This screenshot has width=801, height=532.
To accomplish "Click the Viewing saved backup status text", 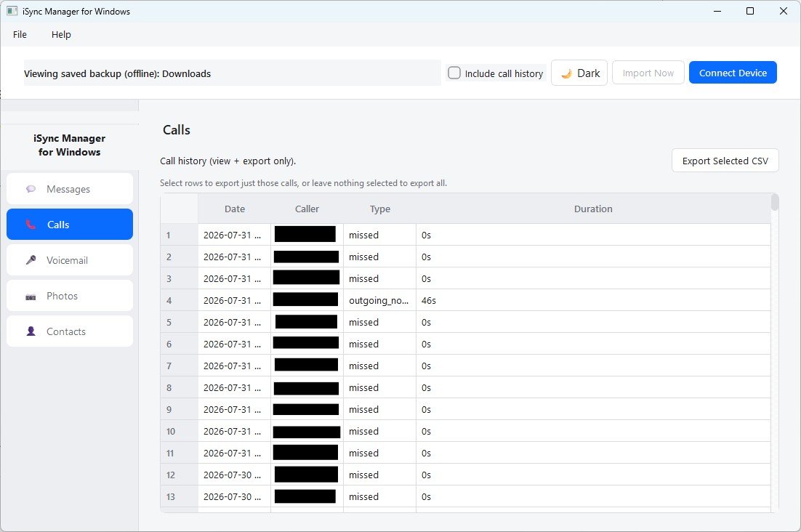I will (118, 73).
